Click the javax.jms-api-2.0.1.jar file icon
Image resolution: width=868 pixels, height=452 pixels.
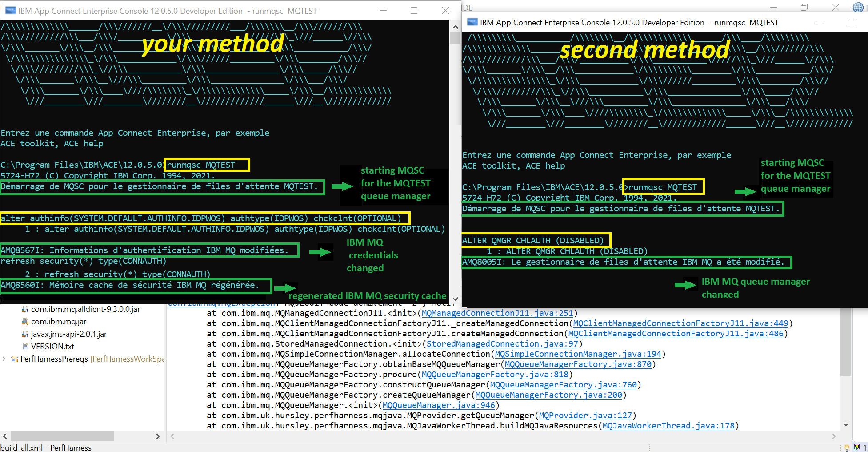click(25, 334)
